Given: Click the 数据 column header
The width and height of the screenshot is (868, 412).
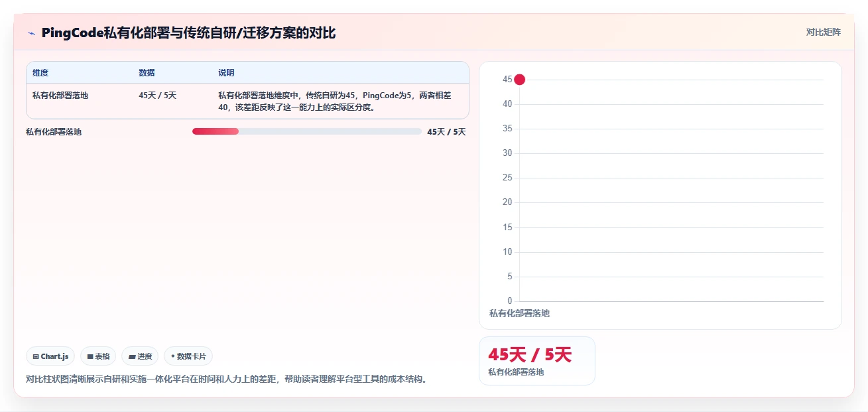Looking at the screenshot, I should (x=147, y=73).
